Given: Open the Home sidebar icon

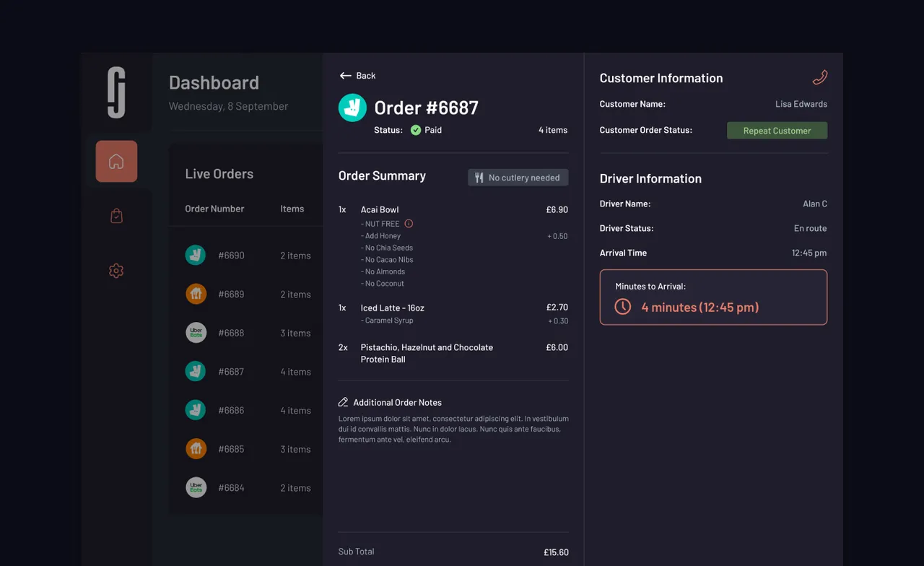Looking at the screenshot, I should pos(116,161).
